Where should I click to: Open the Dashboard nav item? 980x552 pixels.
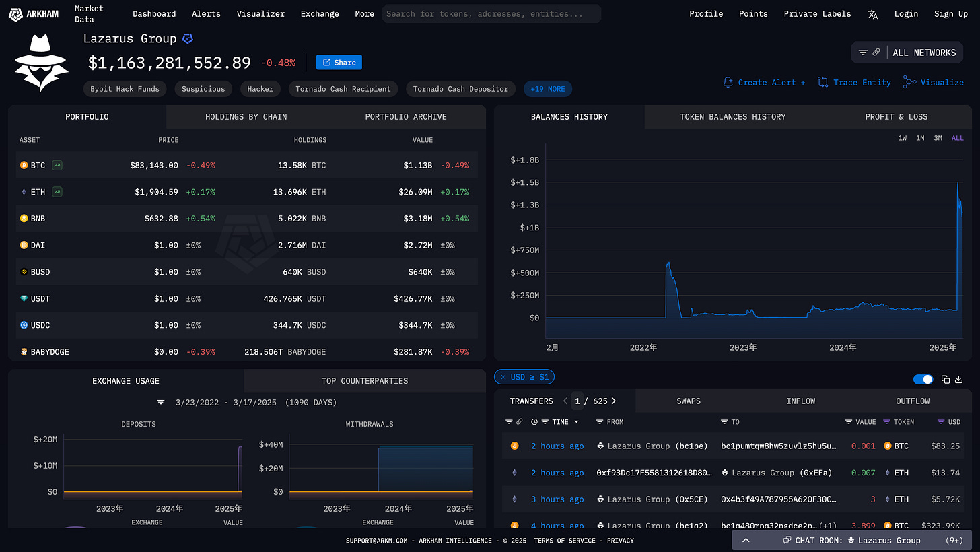tap(154, 14)
